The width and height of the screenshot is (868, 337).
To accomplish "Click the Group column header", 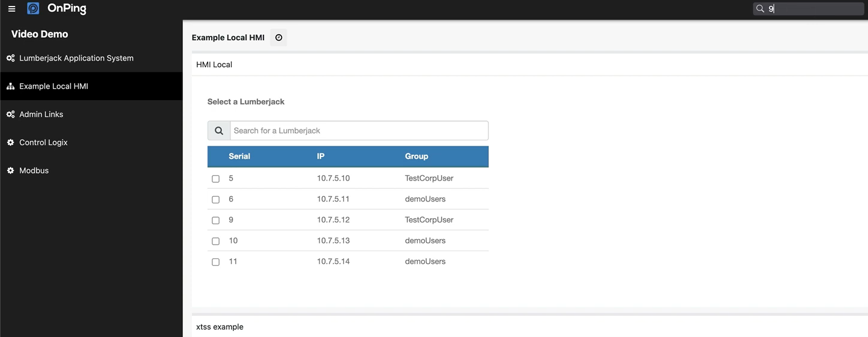I will tap(416, 157).
